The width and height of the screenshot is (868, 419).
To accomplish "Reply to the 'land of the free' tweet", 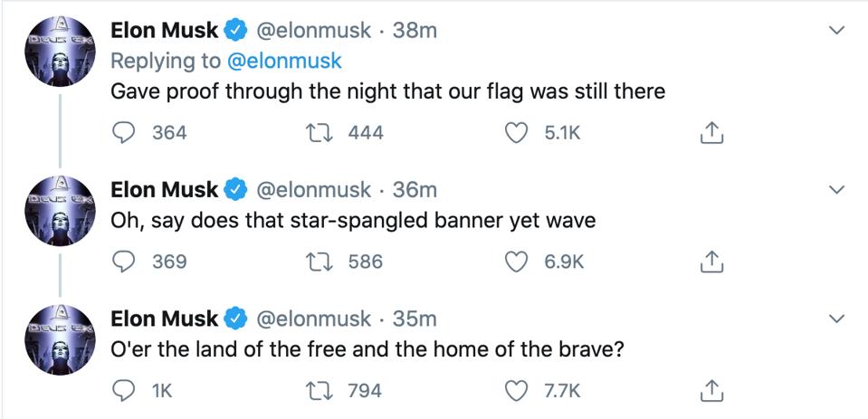I will [x=122, y=391].
